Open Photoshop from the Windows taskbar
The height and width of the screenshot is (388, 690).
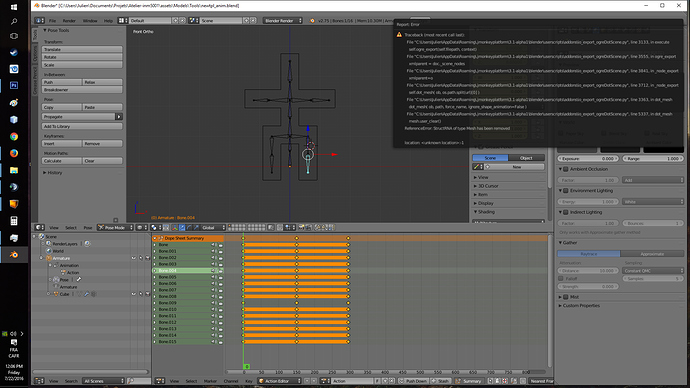(x=14, y=85)
